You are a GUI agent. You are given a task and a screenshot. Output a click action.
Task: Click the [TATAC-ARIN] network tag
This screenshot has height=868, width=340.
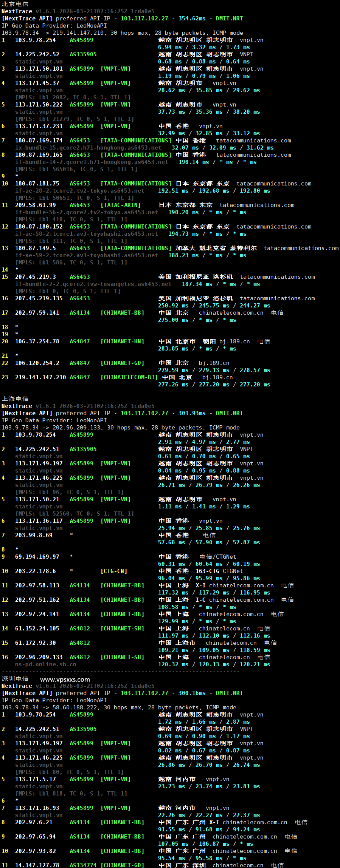(x=121, y=205)
